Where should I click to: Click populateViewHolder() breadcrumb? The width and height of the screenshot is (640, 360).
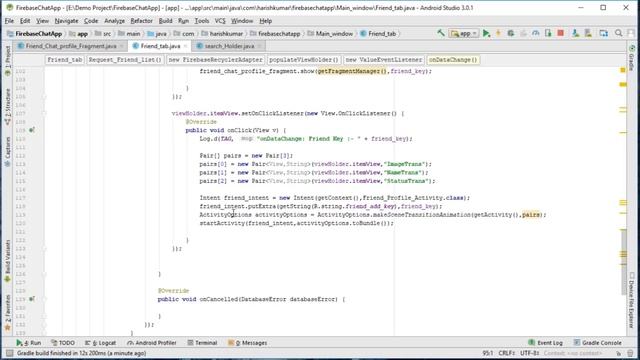[304, 60]
